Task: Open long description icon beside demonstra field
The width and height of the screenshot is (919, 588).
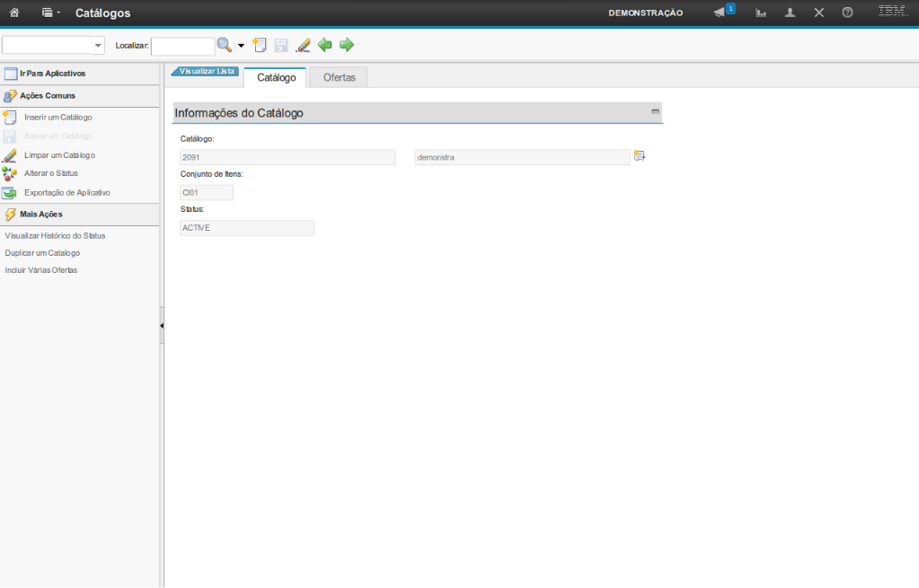Action: 640,156
